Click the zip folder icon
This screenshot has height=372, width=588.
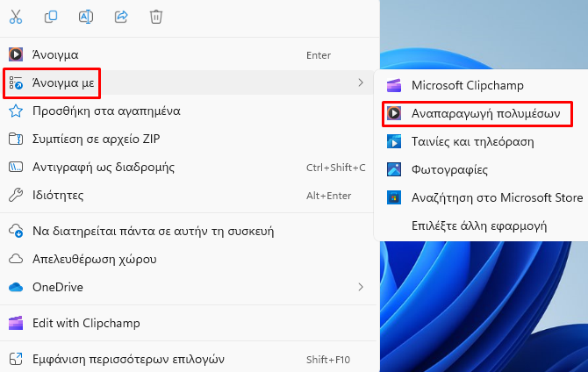tap(16, 139)
